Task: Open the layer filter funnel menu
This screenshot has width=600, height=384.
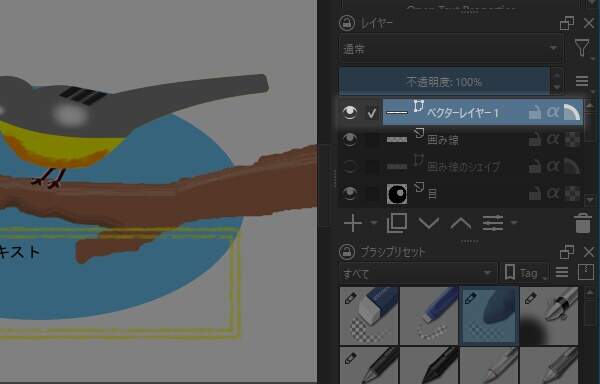Action: click(582, 49)
